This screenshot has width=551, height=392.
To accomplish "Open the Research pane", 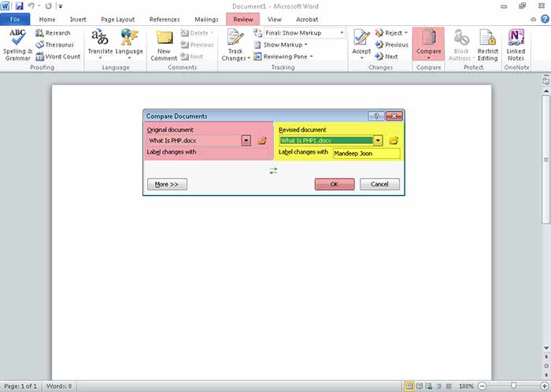I will 53,33.
